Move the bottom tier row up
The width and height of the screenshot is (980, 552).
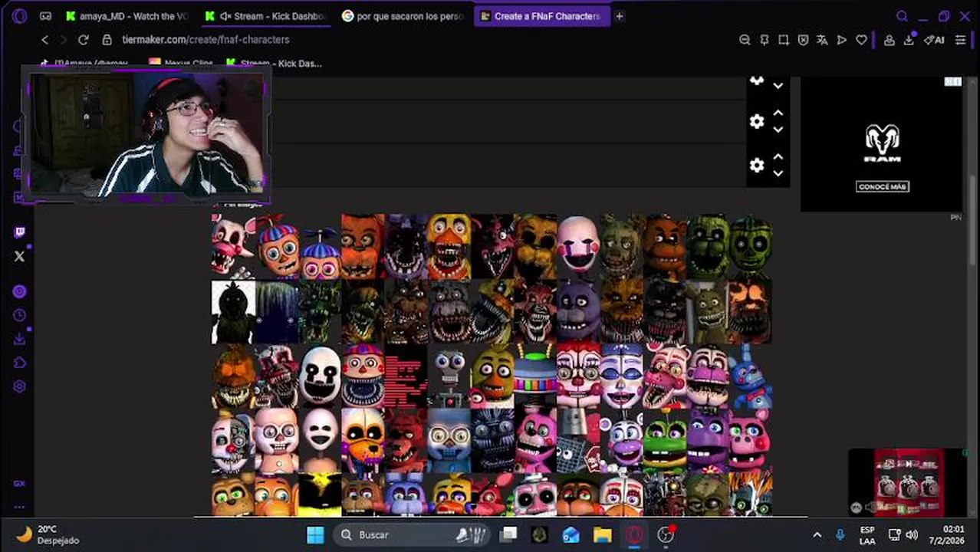(778, 156)
